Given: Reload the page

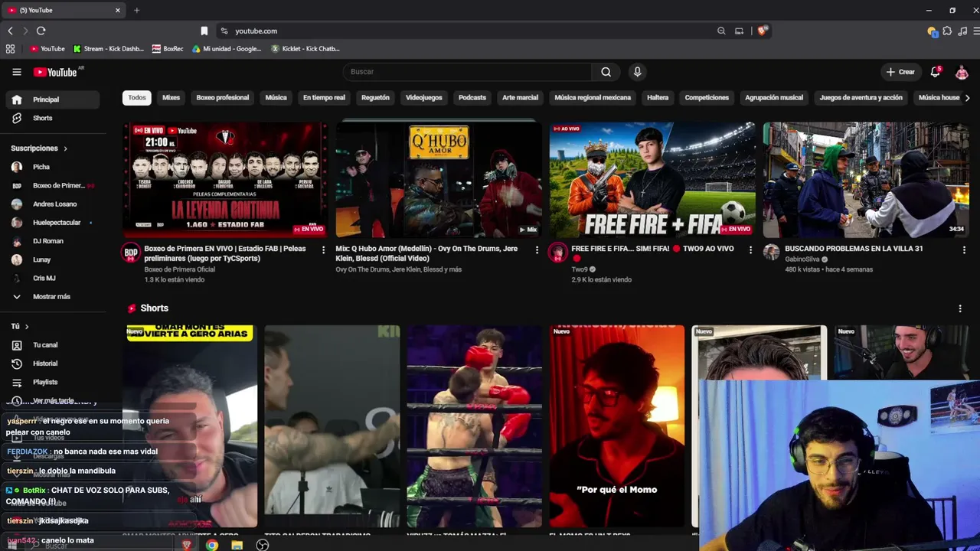Looking at the screenshot, I should click(x=41, y=31).
